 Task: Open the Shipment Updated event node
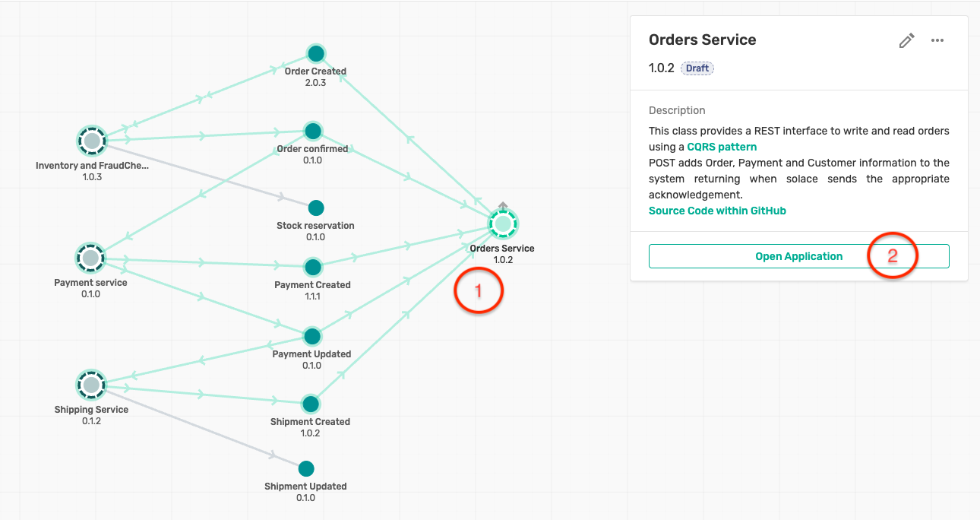click(x=306, y=468)
